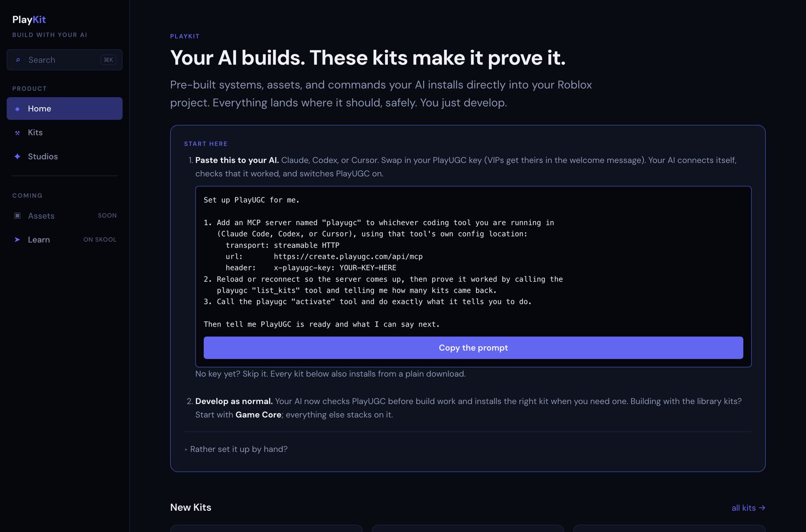Screen dimensions: 806x532
Task: Click the PLAYKIT eyebrow label
Action: [x=185, y=36]
